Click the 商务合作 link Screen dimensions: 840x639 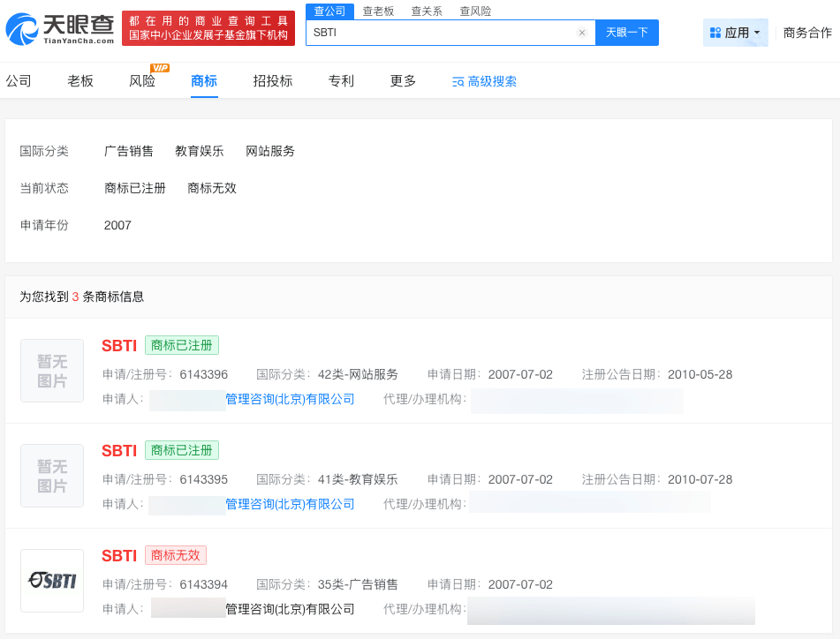807,33
